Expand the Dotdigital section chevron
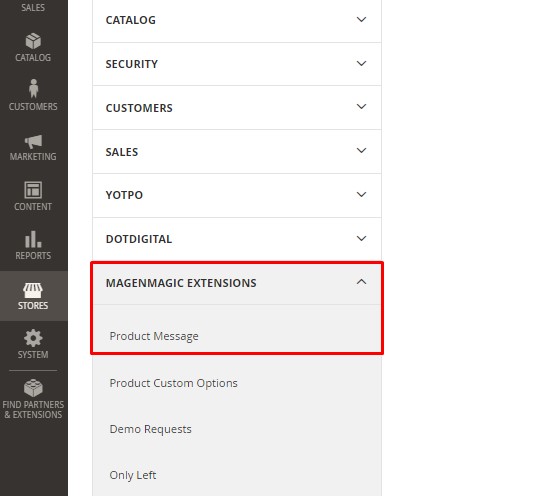Viewport: 545px width, 496px height. 361,239
